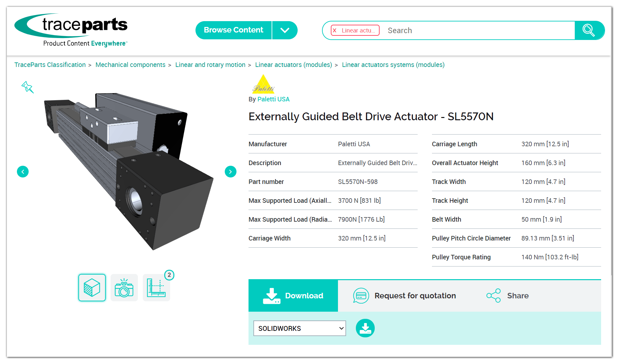The height and width of the screenshot is (364, 619).
Task: Click the Pulley Torque Rating label
Action: coord(461,257)
